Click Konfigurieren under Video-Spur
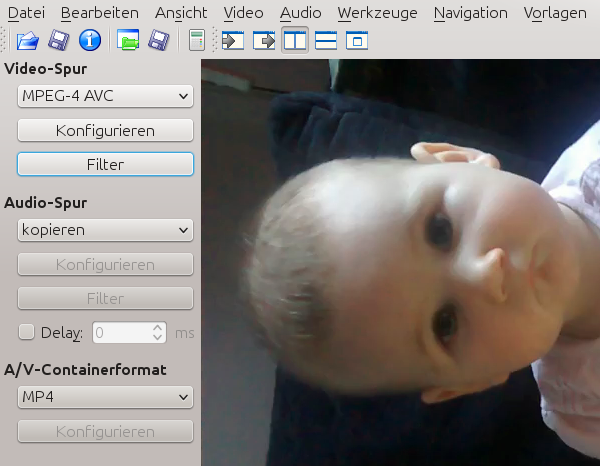Image resolution: width=600 pixels, height=466 pixels. pyautogui.click(x=105, y=130)
